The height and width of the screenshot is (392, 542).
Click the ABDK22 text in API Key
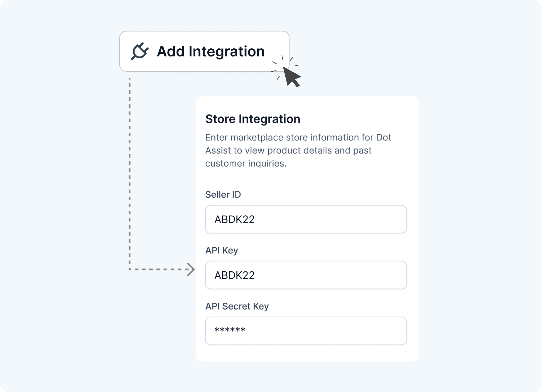(234, 275)
